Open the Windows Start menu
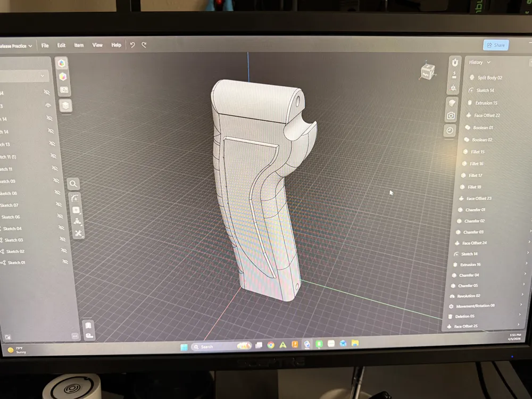Screen dimensions: 532x399 tap(184, 347)
